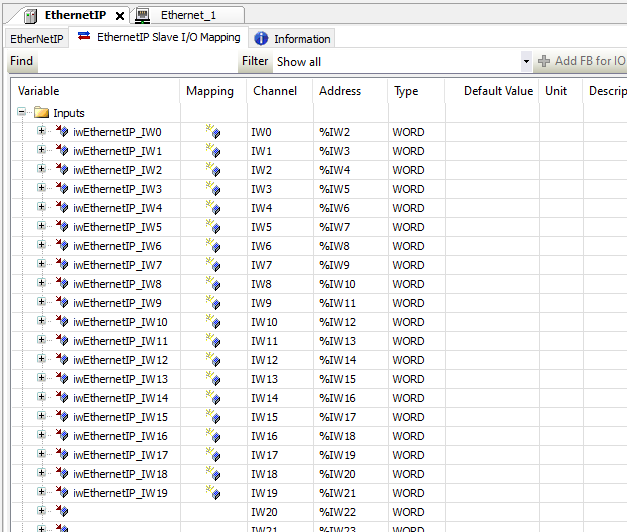Click into the Find search field
This screenshot has width=627, height=532.
pyautogui.click(x=138, y=61)
